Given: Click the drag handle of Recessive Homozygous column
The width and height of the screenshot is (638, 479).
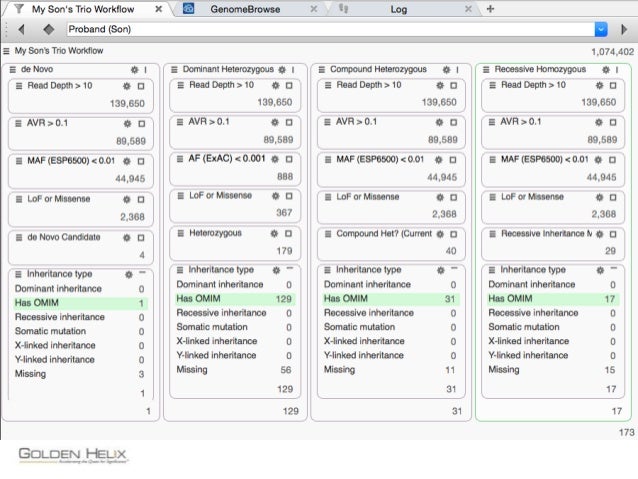Looking at the screenshot, I should 486,70.
